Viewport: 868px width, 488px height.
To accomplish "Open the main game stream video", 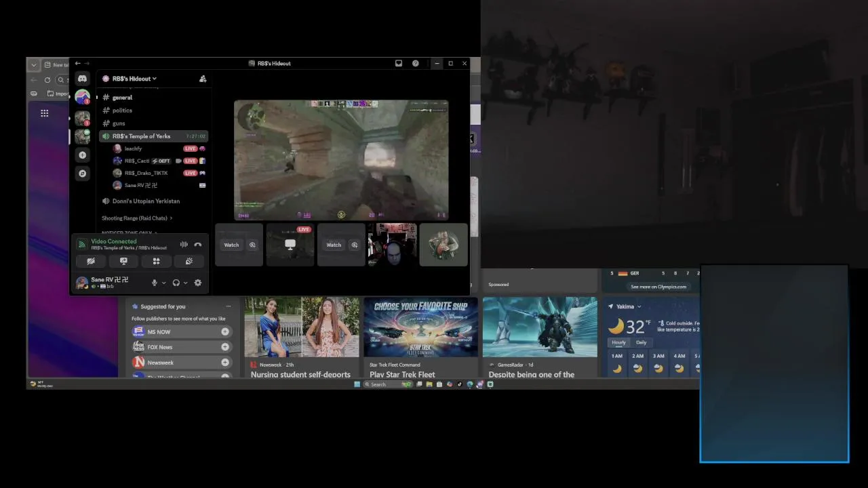I will 341,160.
